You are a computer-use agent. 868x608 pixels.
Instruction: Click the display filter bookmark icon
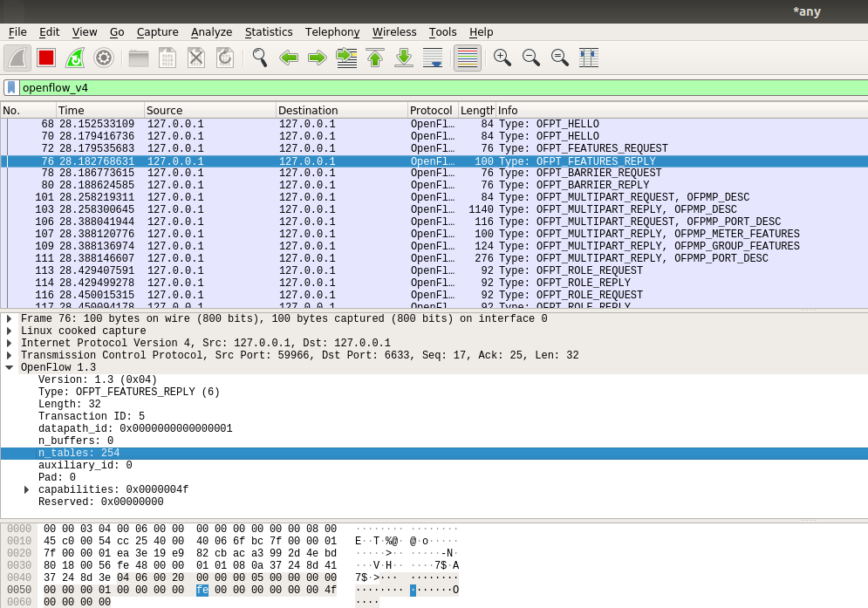point(10,87)
